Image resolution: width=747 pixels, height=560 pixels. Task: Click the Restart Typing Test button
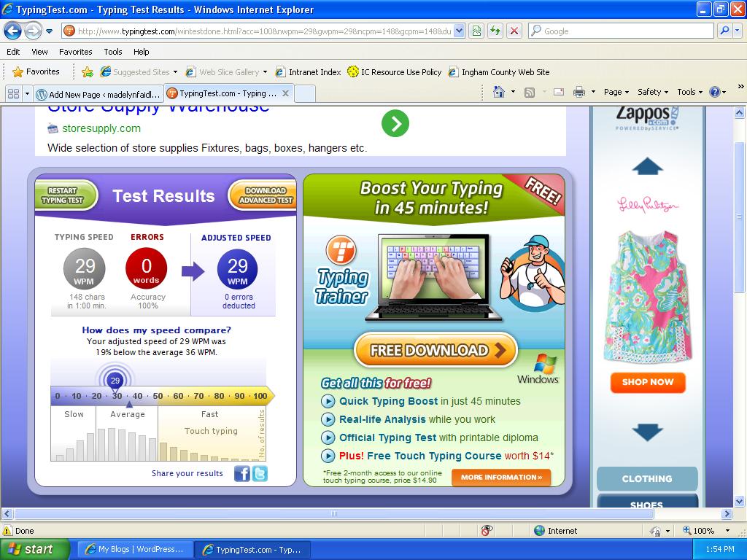coord(66,195)
